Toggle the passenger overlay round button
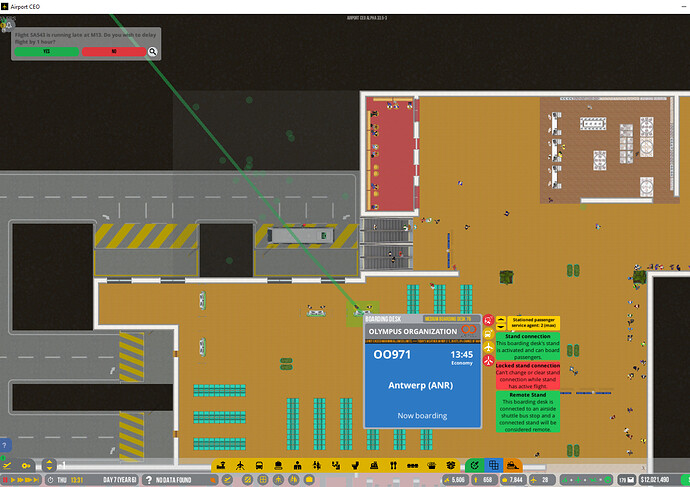This screenshot has height=487, width=690. pyautogui.click(x=279, y=480)
